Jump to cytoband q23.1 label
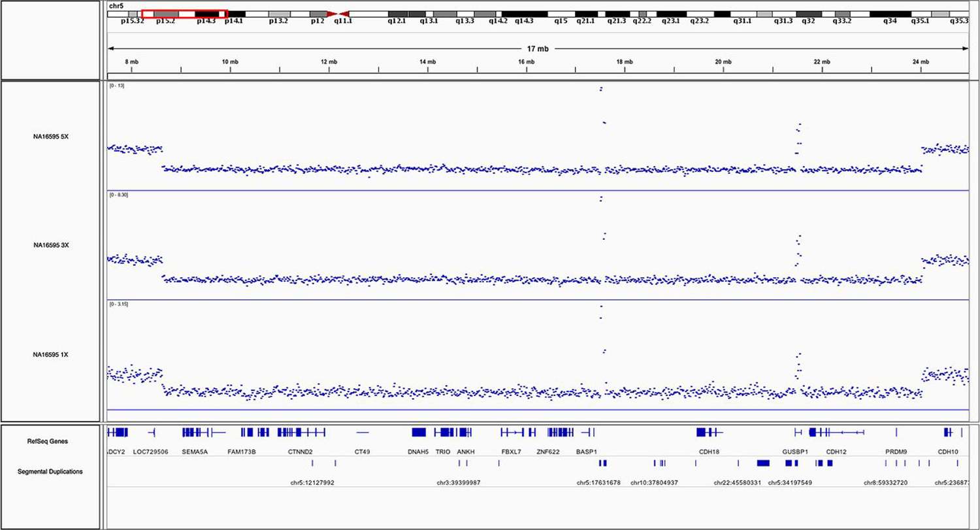 coord(671,22)
